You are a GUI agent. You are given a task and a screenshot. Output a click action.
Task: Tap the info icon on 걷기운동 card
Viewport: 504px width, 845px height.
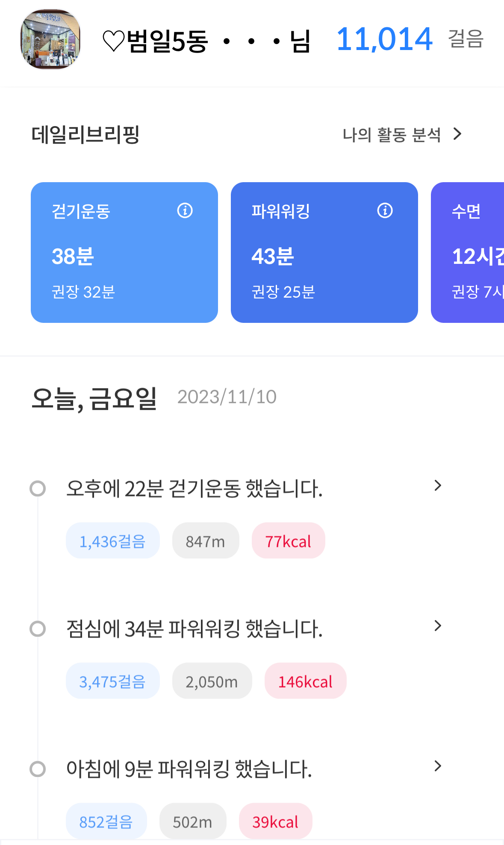(185, 210)
